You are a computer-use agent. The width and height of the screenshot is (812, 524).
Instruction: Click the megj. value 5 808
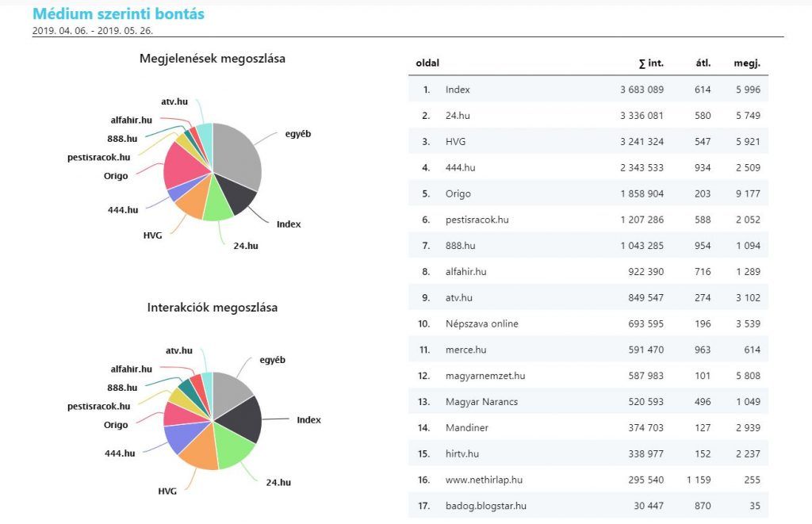(748, 376)
